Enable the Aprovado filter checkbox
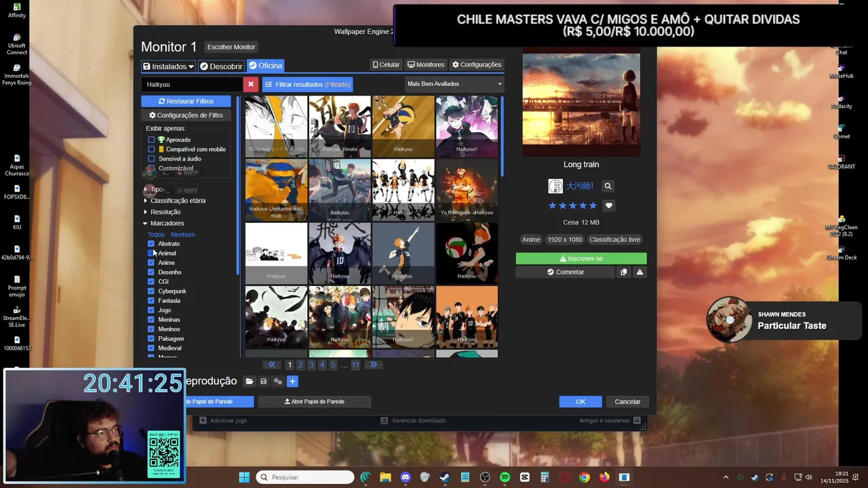Screen dimensions: 868x488 (151, 140)
